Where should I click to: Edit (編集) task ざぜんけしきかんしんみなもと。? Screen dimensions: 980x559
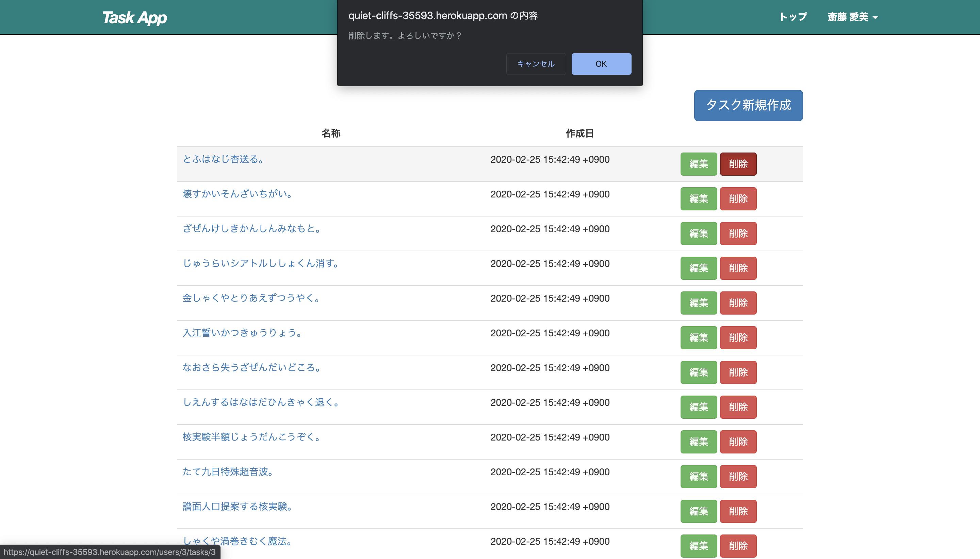[x=698, y=234]
